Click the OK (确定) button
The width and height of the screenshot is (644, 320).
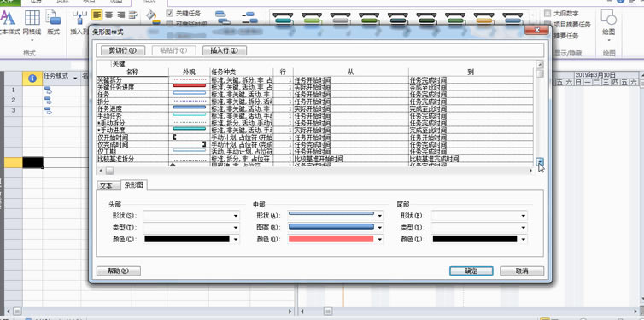[x=471, y=271]
